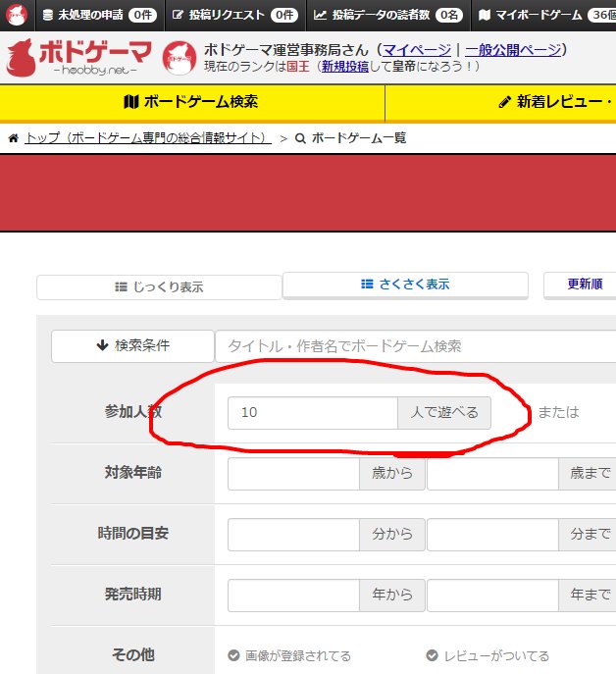Click the title and author search field
This screenshot has height=674, width=616.
pos(416,346)
